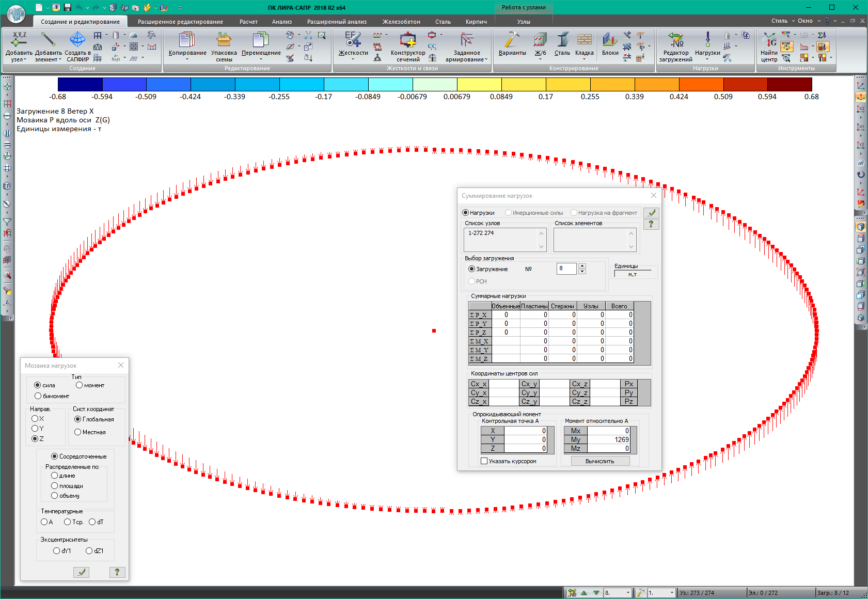The image size is (868, 599).
Task: Click the load case number input field
Action: (x=566, y=269)
